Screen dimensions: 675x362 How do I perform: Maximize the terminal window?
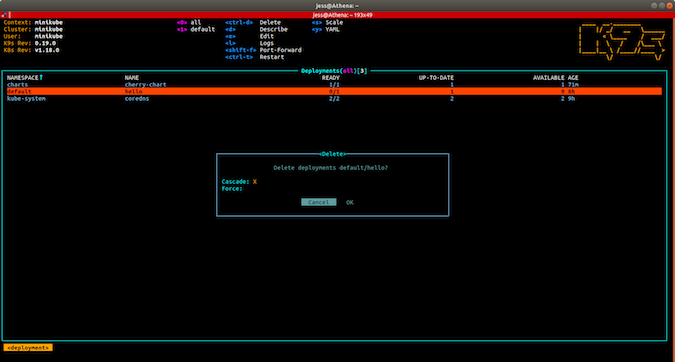(662, 6)
